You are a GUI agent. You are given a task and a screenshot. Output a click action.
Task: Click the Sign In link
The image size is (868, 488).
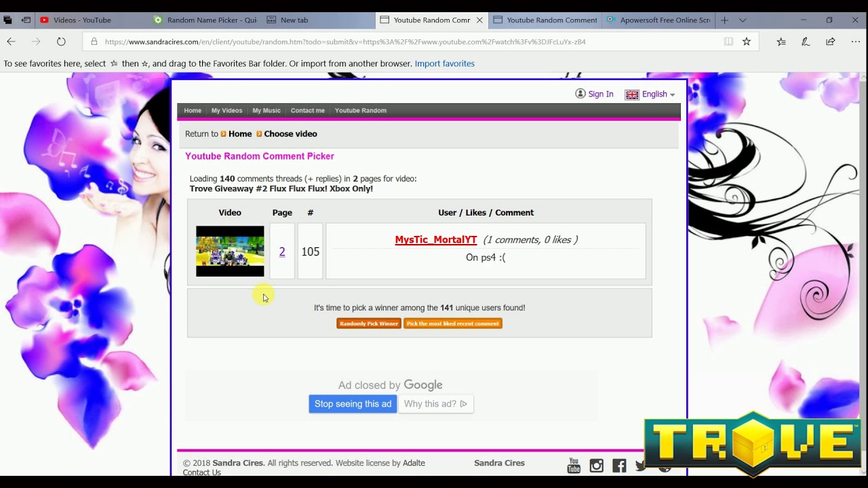click(601, 94)
